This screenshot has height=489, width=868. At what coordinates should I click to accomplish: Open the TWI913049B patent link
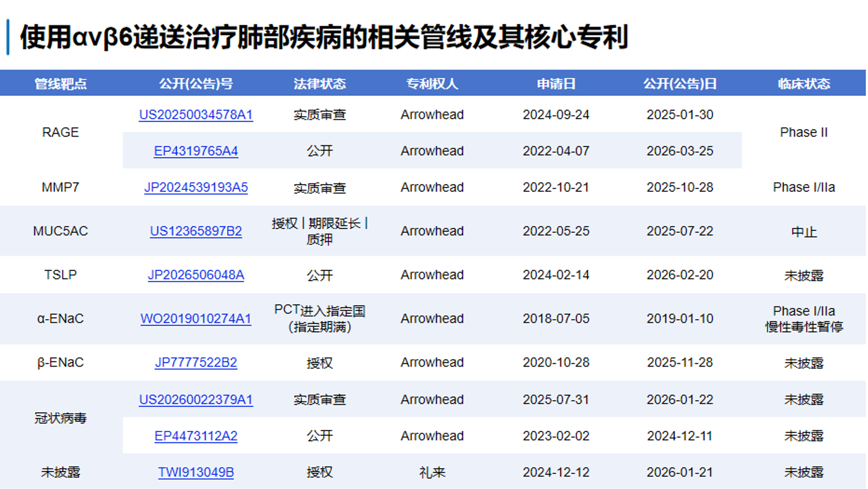click(196, 472)
